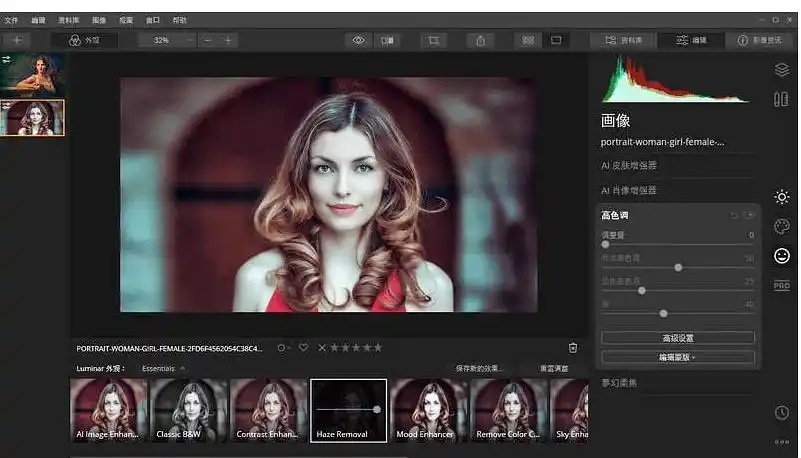Click the 调整量 slider in 高色调 panel

pos(606,244)
